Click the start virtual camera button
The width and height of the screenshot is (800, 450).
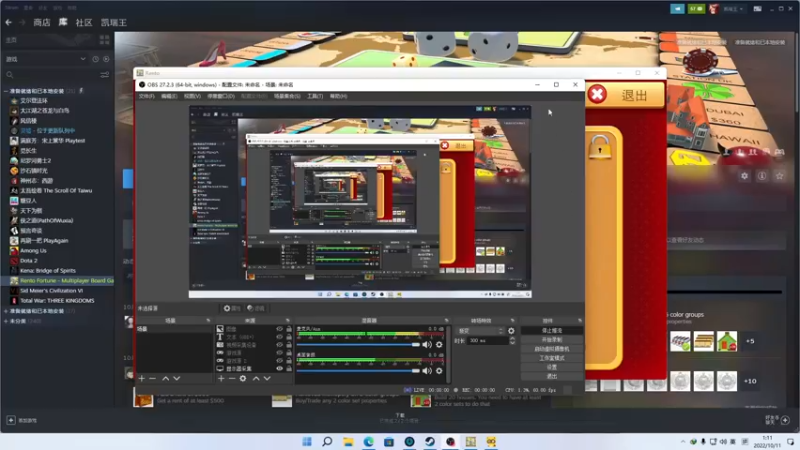[552, 349]
